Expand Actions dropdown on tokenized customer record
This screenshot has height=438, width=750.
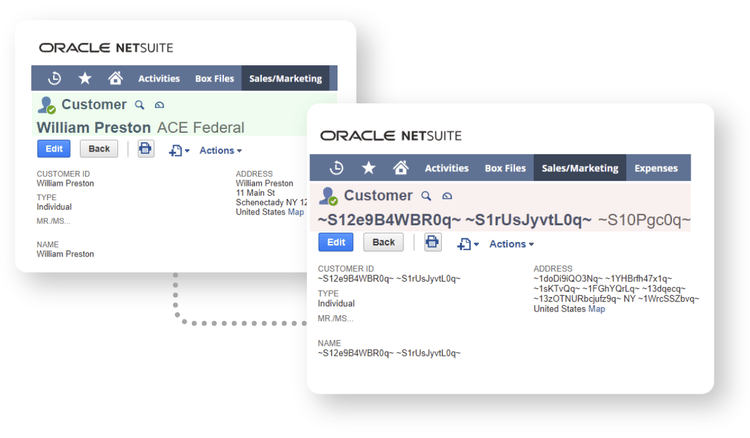(511, 244)
